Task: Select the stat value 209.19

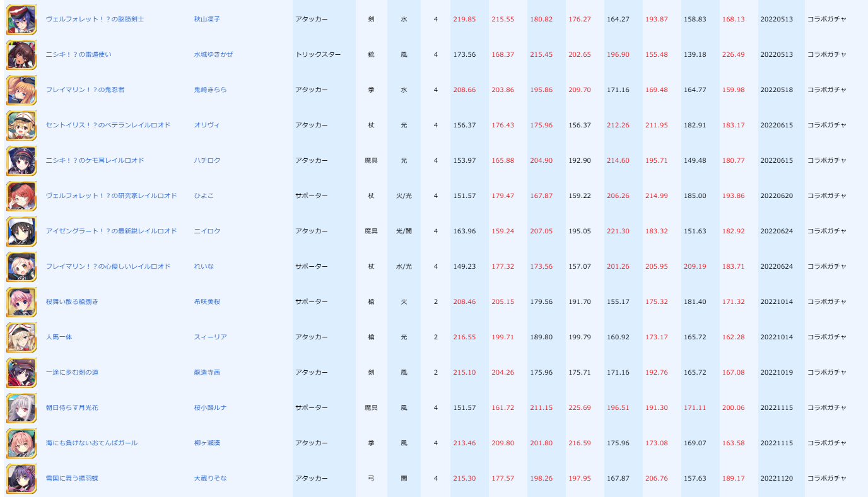Action: tap(695, 267)
